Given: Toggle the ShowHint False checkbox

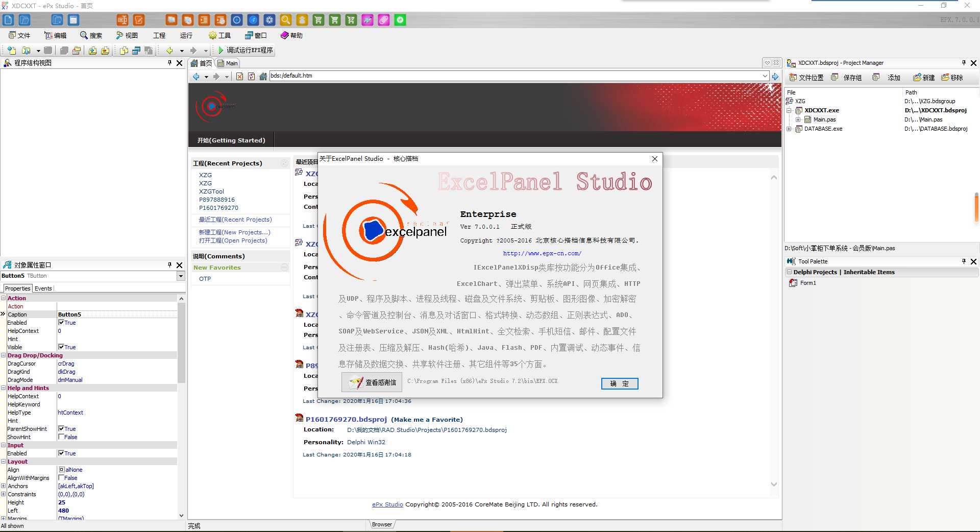Looking at the screenshot, I should point(61,437).
